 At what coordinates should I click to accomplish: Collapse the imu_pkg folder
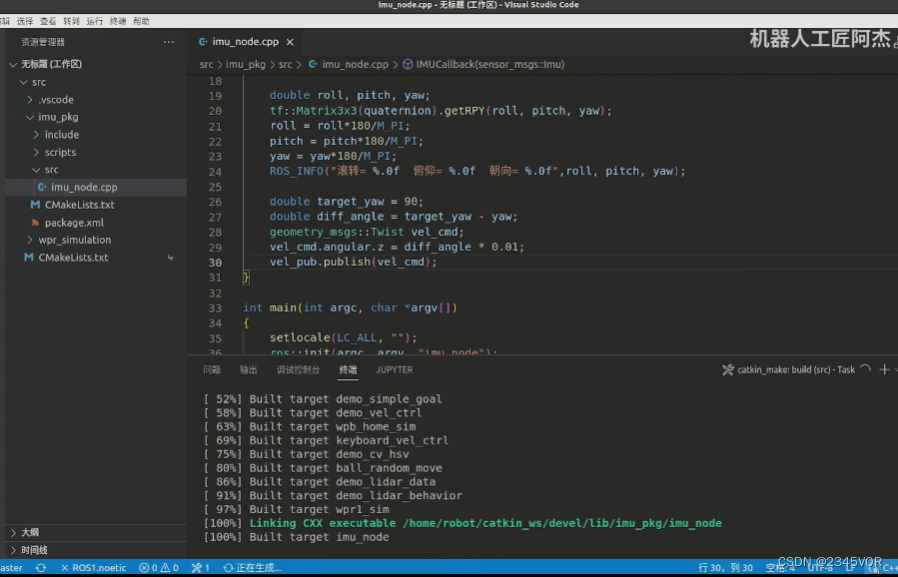(x=59, y=117)
